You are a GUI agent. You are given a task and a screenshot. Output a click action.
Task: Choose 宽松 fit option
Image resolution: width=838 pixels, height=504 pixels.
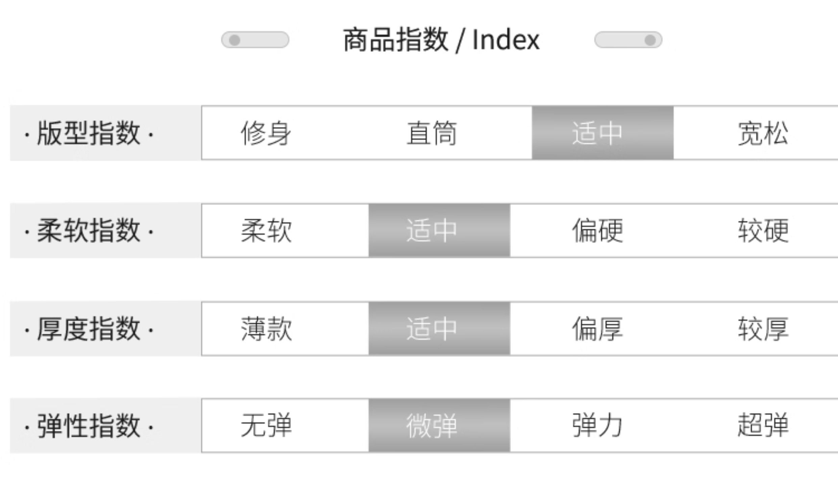[x=763, y=133]
